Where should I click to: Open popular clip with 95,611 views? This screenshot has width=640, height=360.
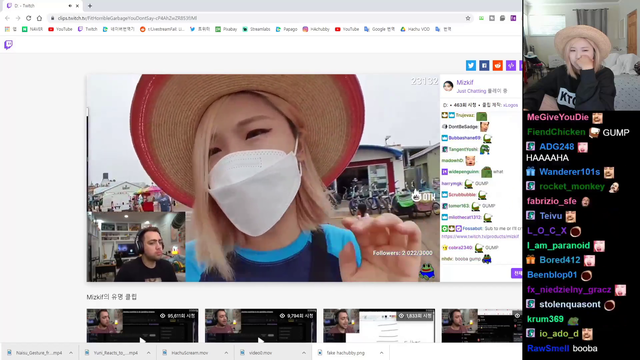tap(142, 325)
